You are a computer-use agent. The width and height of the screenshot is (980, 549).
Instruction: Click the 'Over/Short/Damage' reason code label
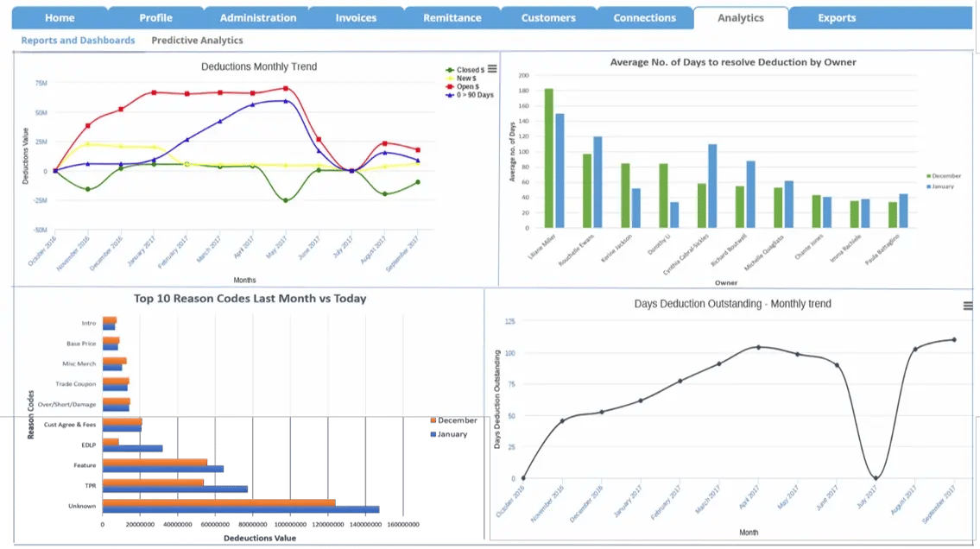coord(66,404)
